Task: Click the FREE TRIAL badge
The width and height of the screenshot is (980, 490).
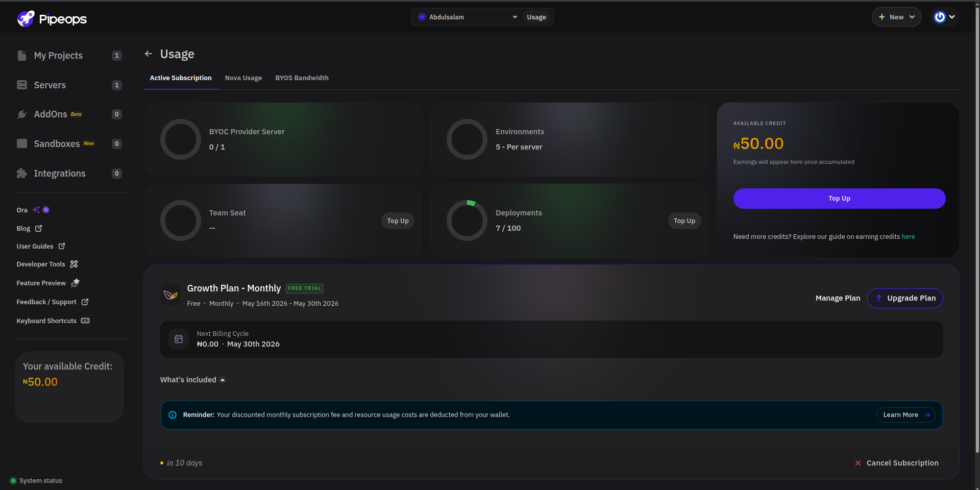Action: click(x=305, y=288)
